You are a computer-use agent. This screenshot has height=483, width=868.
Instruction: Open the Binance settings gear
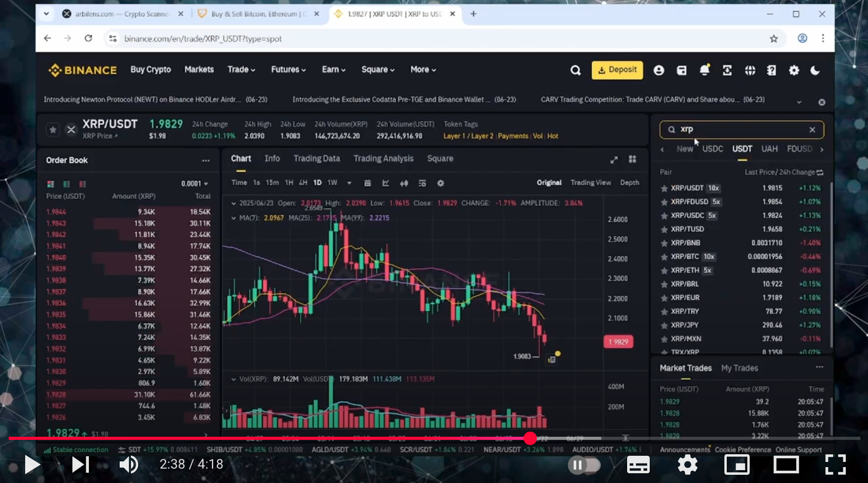[794, 70]
